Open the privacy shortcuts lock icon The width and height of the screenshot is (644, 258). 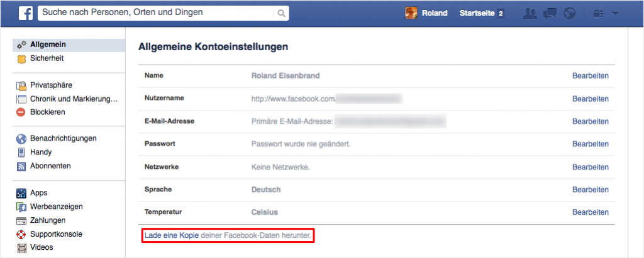599,13
